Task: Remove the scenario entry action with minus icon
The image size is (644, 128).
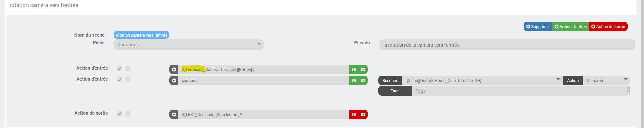Action: 174,80
